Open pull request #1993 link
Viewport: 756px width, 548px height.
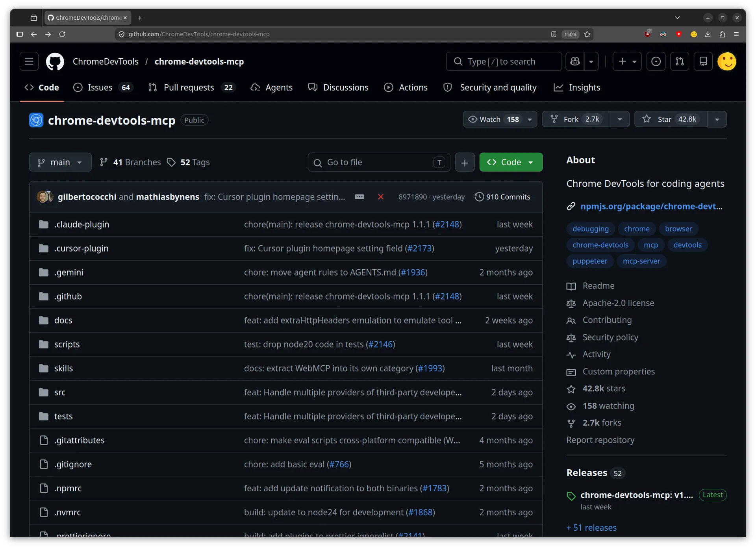(x=430, y=368)
